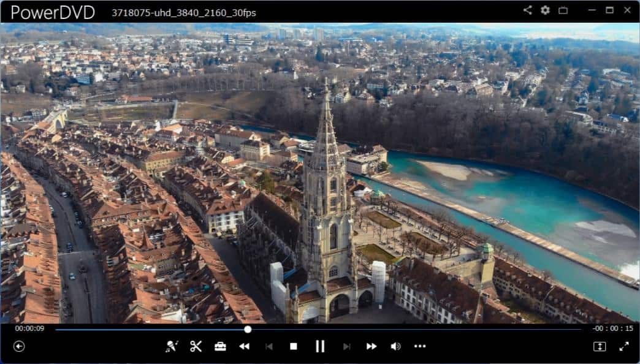Return to media library with the back arrow
Image resolution: width=640 pixels, height=364 pixels.
[x=19, y=346]
